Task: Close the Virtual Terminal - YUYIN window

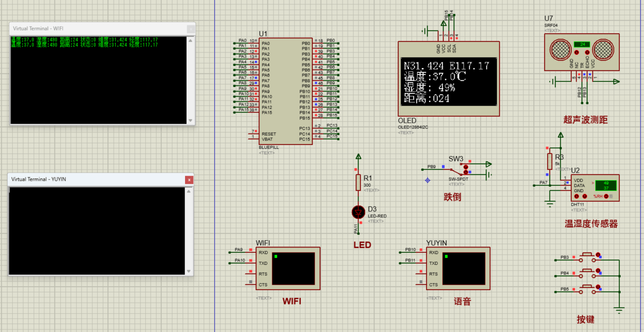Action: pos(189,180)
